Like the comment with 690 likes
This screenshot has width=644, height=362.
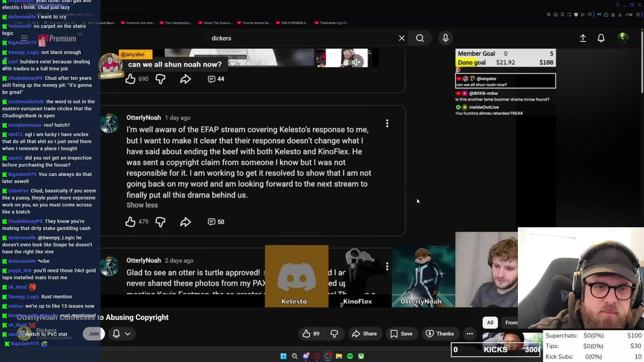130,79
